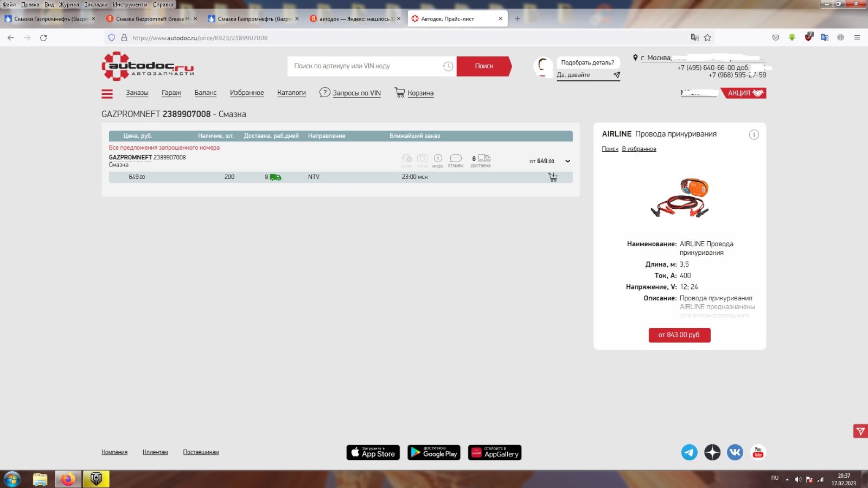The image size is (868, 488).
Task: Send the chat message with arrow icon
Action: [x=616, y=75]
